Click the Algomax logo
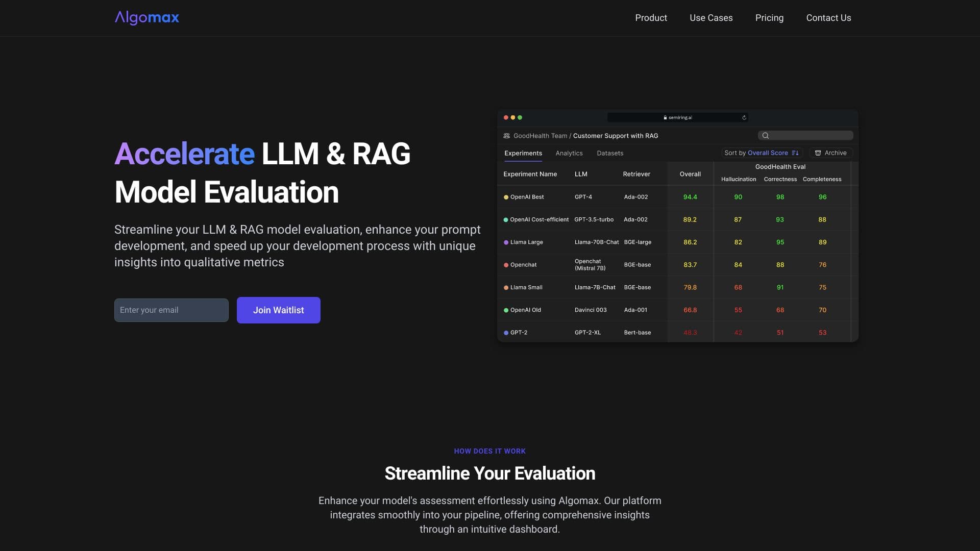This screenshot has width=980, height=551. point(146,18)
